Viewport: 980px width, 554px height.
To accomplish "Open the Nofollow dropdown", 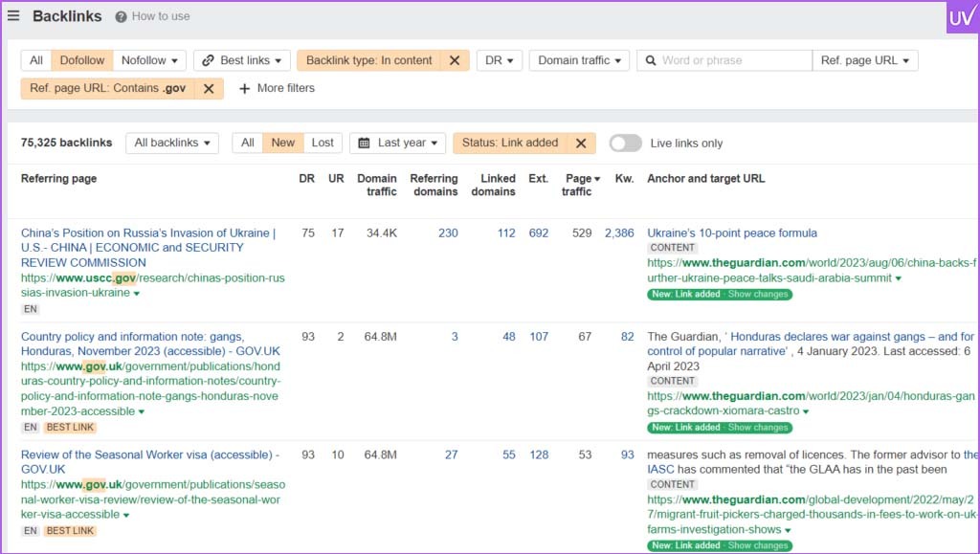I will pyautogui.click(x=149, y=60).
